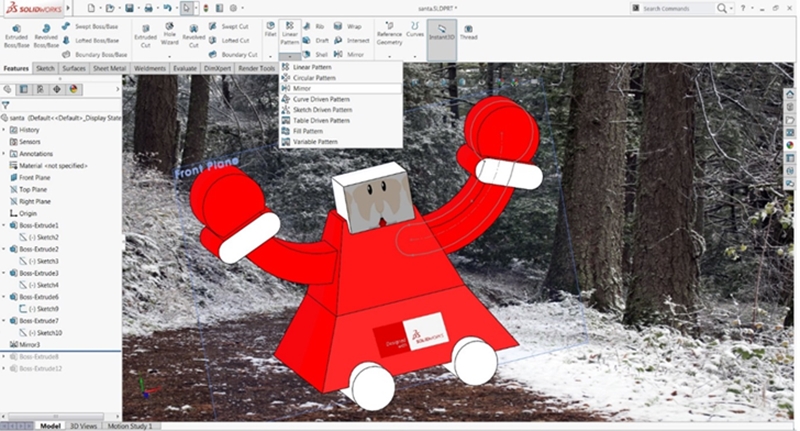Click the feature tree filter icon
This screenshot has width=800, height=431.
(6, 105)
